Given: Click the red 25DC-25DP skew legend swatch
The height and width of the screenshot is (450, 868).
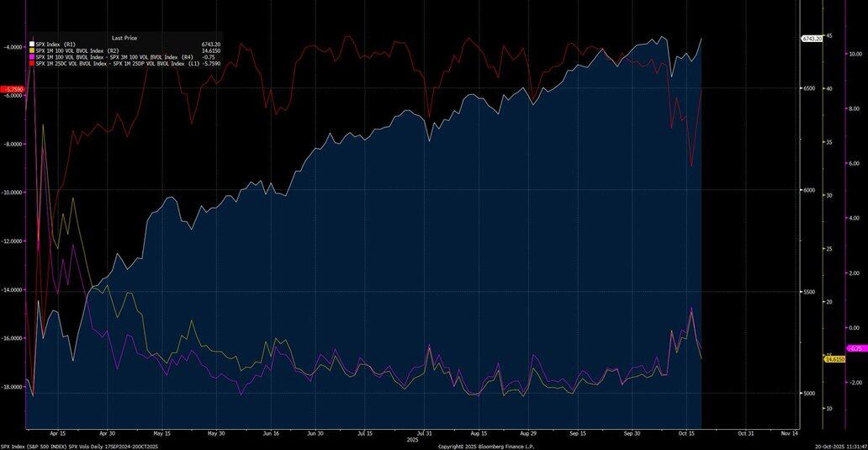Looking at the screenshot, I should point(32,63).
